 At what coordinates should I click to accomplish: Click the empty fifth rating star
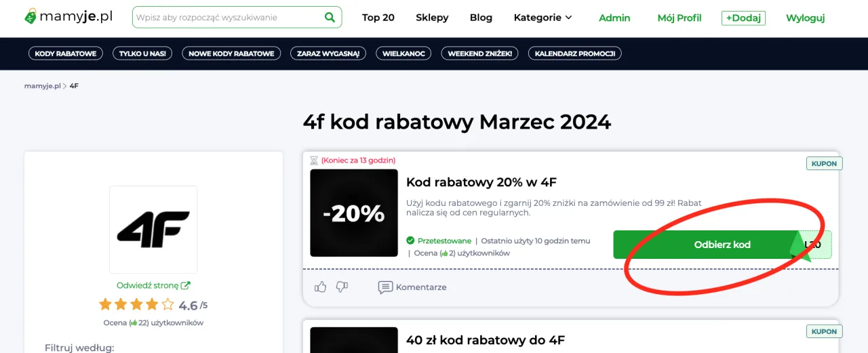[x=167, y=304]
